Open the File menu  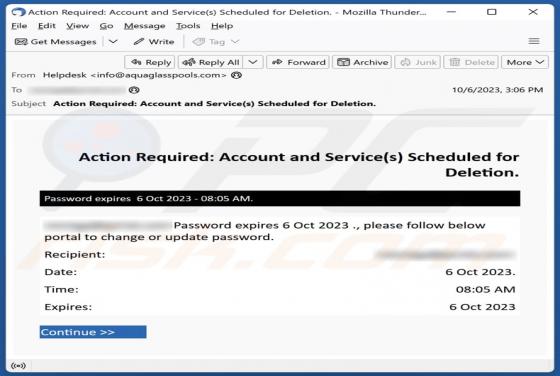point(19,26)
